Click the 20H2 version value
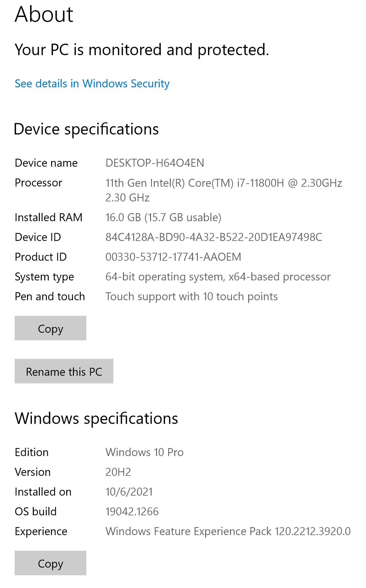This screenshot has height=588, width=366. 118,472
